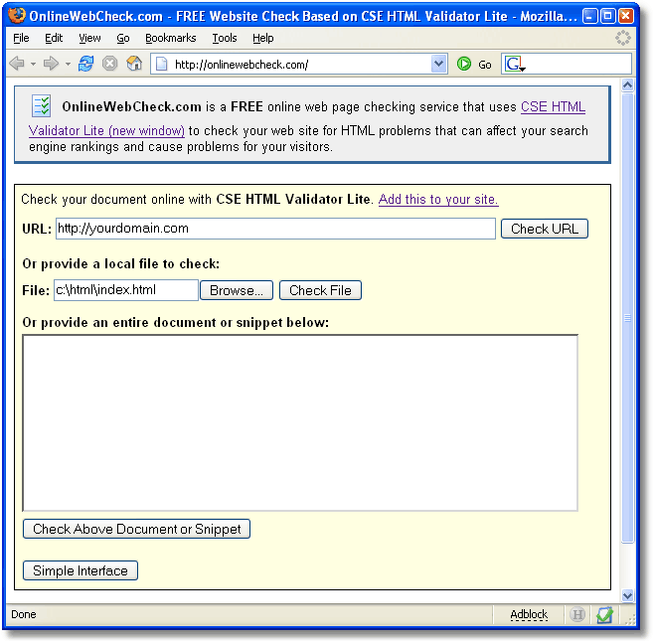The height and width of the screenshot is (644, 654).
Task: Go back with the Back arrow
Action: coord(17,64)
